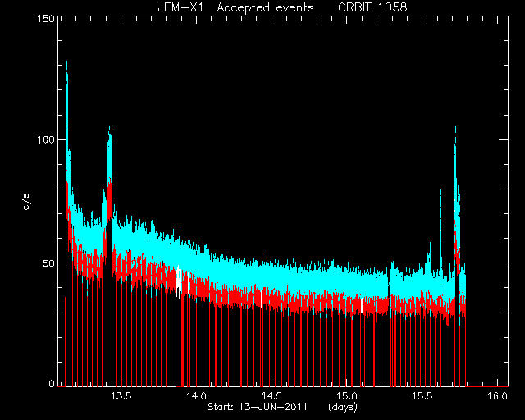The height and width of the screenshot is (420, 525).
Task: Click the x-axis tick label 14.5
Action: (272, 396)
